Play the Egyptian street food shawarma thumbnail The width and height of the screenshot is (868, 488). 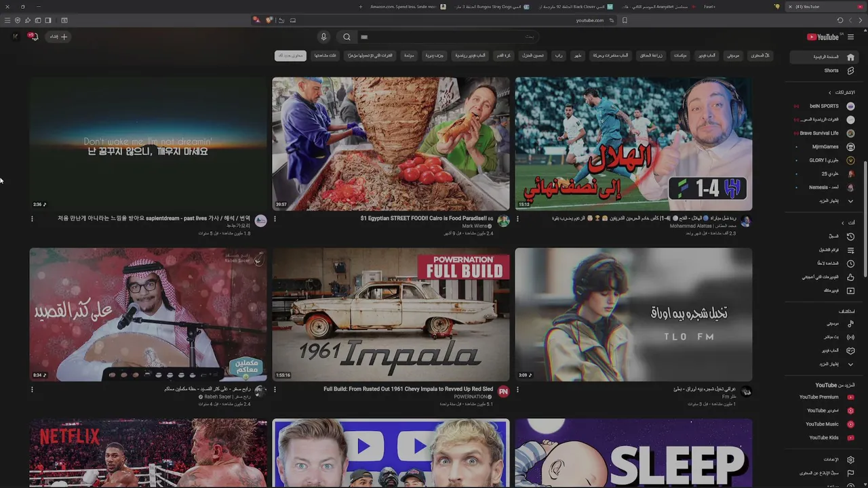click(x=391, y=144)
